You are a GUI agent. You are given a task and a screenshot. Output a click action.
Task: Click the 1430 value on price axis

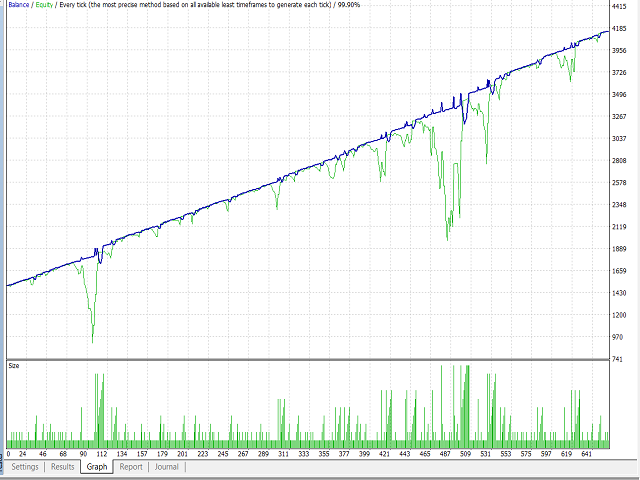(x=619, y=293)
